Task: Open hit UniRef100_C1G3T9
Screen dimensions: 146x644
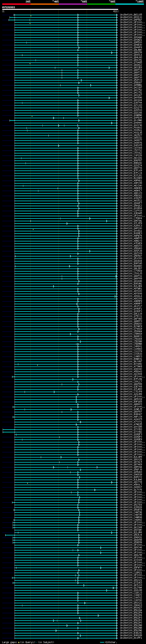Action: click(x=131, y=352)
